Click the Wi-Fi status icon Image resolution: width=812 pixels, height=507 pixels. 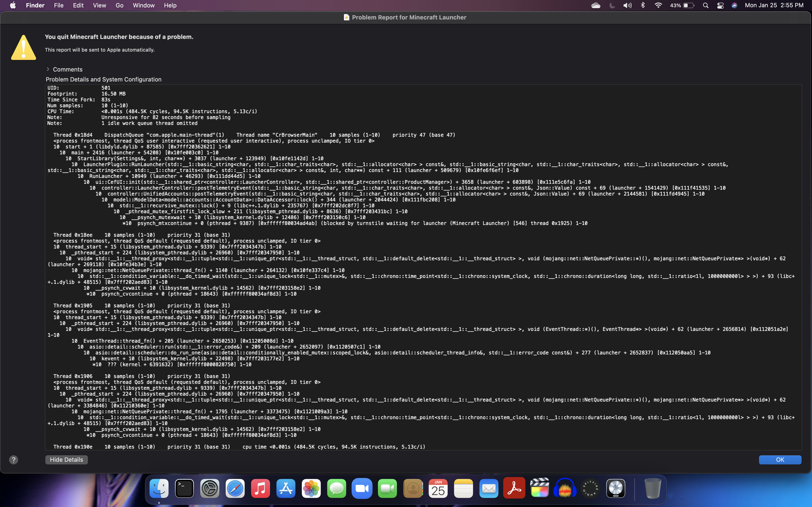pyautogui.click(x=658, y=5)
